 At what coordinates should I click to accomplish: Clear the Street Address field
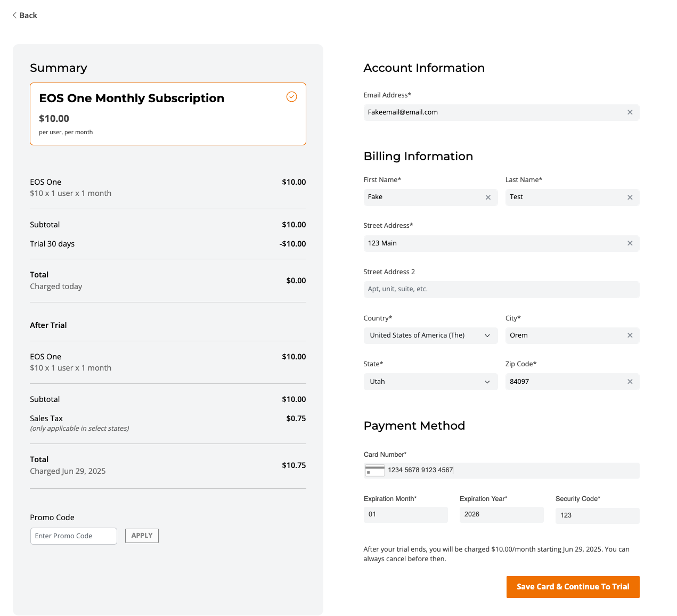[x=630, y=243]
